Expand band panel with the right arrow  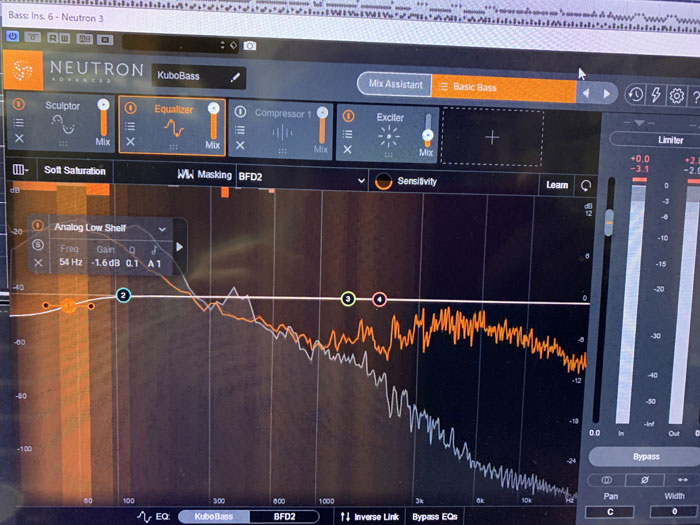point(179,247)
